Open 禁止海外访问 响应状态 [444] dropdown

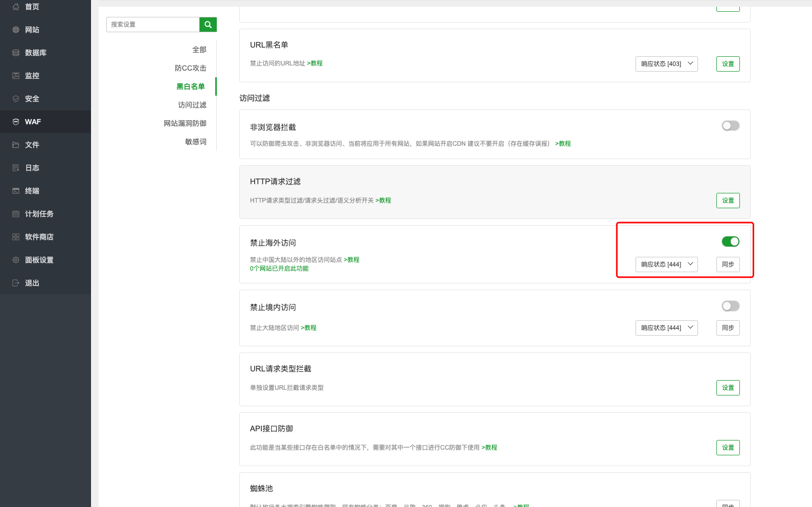click(x=667, y=264)
